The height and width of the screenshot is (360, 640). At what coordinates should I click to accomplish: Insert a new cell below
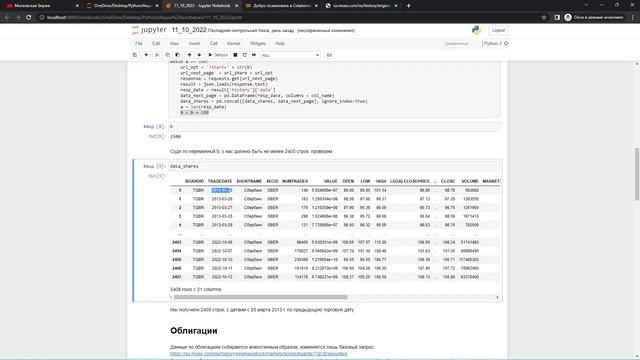(146, 55)
